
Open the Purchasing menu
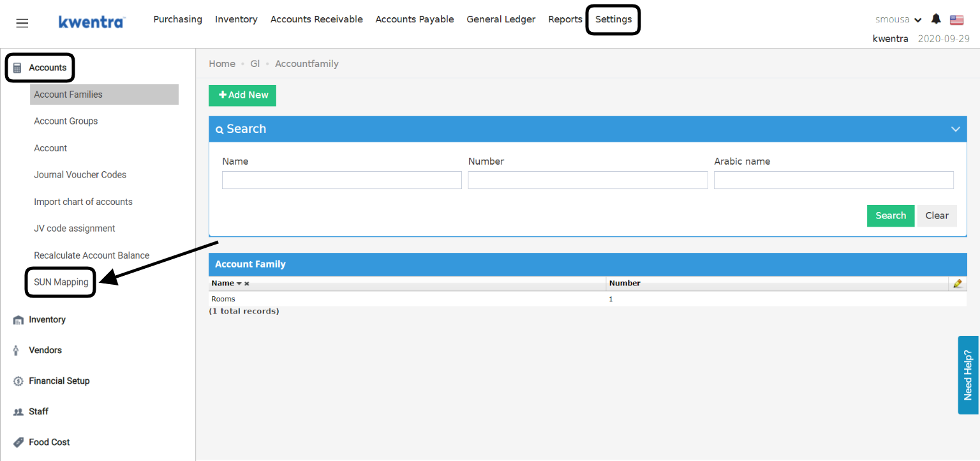[x=177, y=19]
